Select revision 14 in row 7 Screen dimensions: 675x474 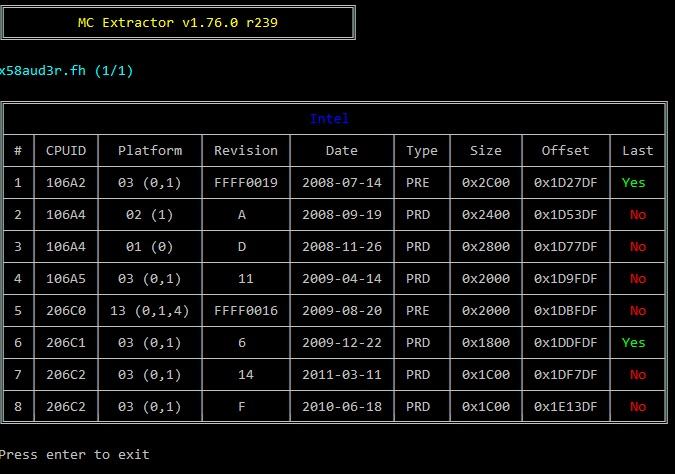pos(246,375)
